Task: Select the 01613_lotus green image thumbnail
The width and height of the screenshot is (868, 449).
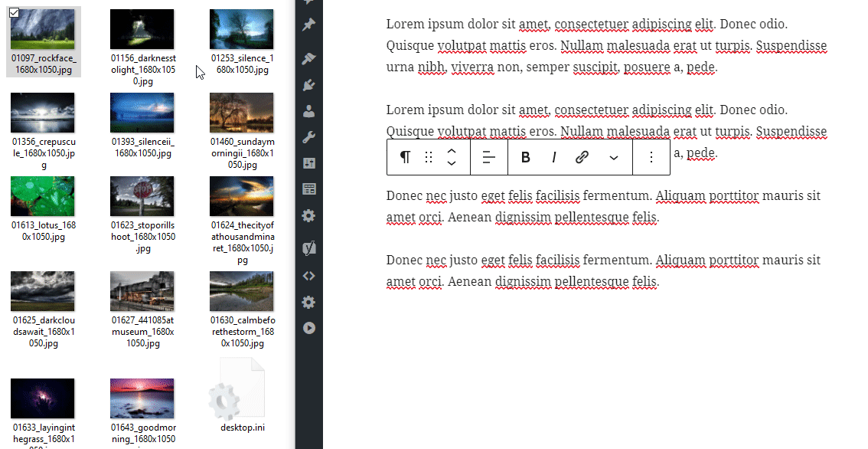Action: 43,196
